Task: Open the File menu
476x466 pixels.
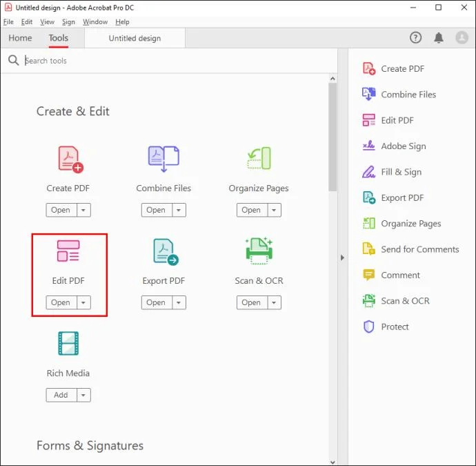Action: coord(8,22)
